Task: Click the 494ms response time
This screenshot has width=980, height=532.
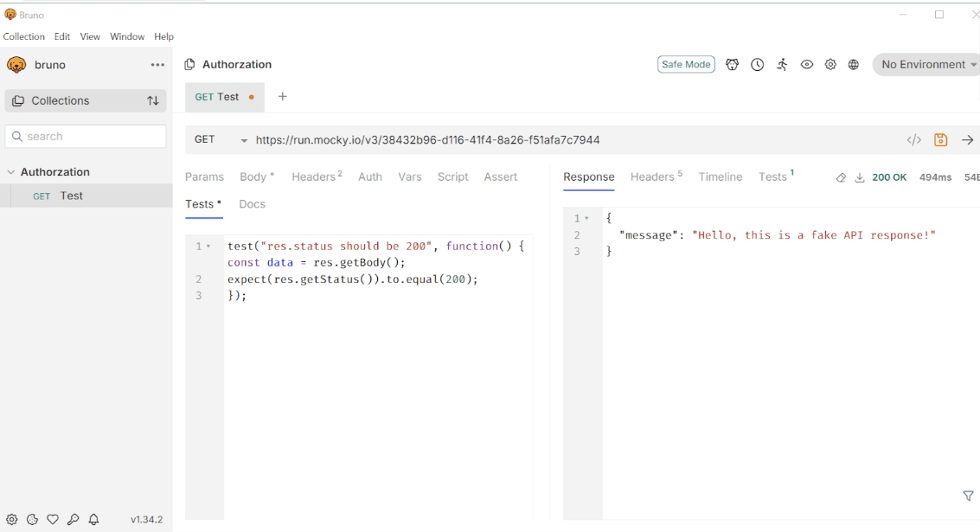Action: (x=935, y=177)
